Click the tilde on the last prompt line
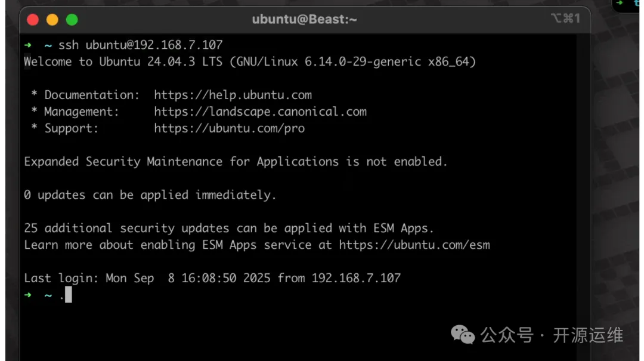This screenshot has width=644, height=361. 48,295
